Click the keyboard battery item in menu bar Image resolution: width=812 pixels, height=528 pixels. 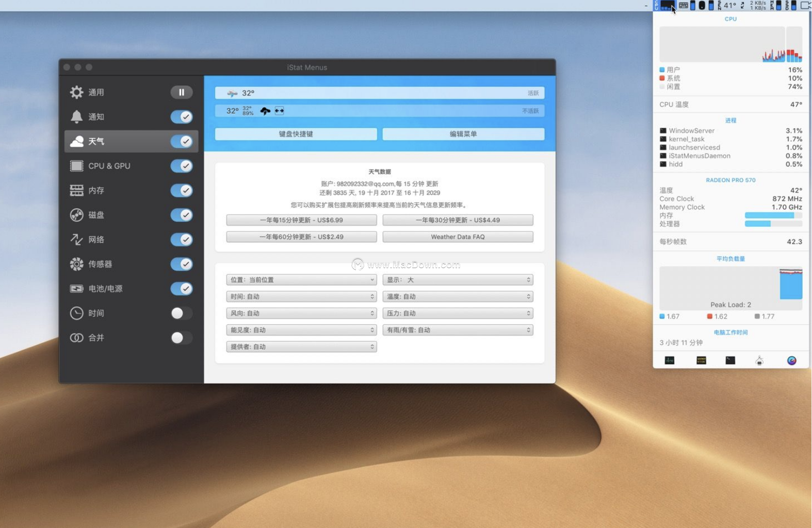click(687, 6)
